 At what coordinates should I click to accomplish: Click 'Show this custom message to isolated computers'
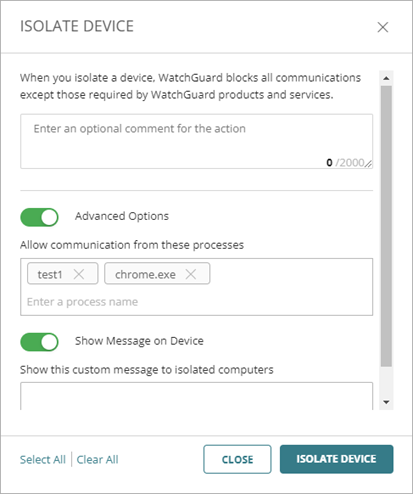(x=147, y=370)
